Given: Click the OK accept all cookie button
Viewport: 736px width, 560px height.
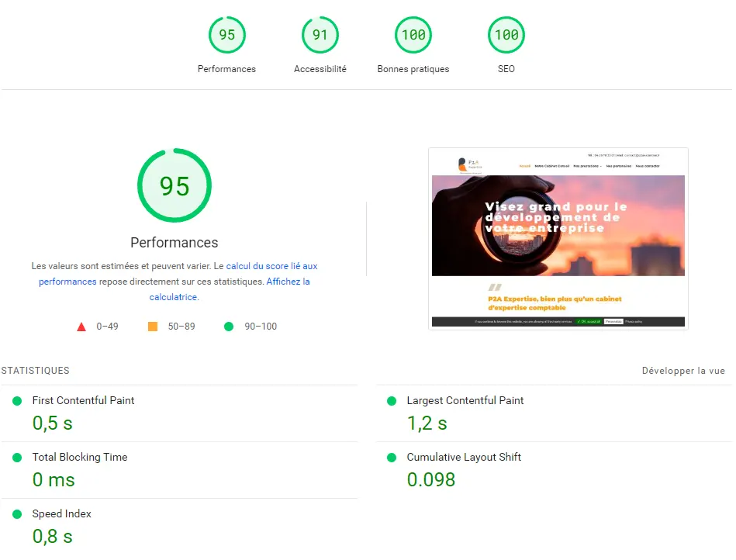Looking at the screenshot, I should [x=588, y=320].
